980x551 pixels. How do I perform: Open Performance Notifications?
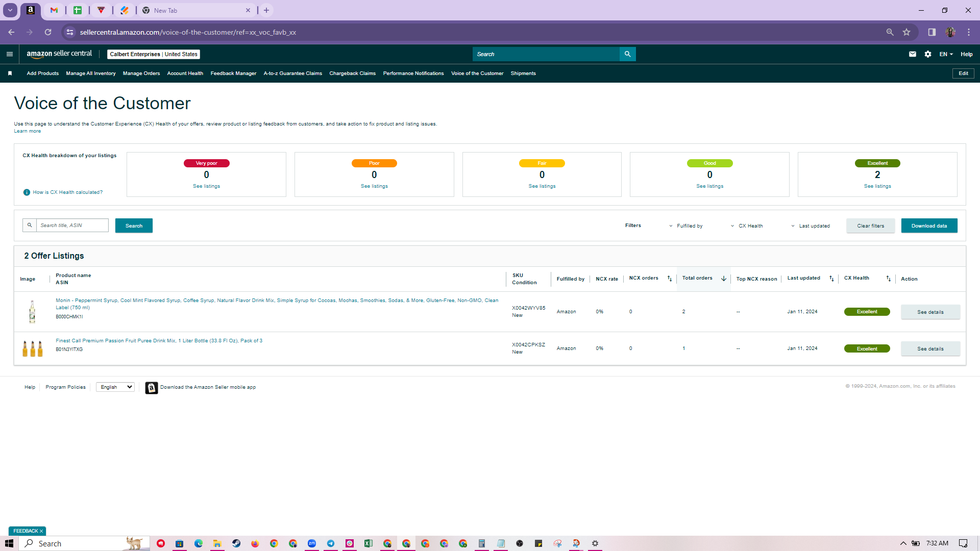click(x=413, y=73)
